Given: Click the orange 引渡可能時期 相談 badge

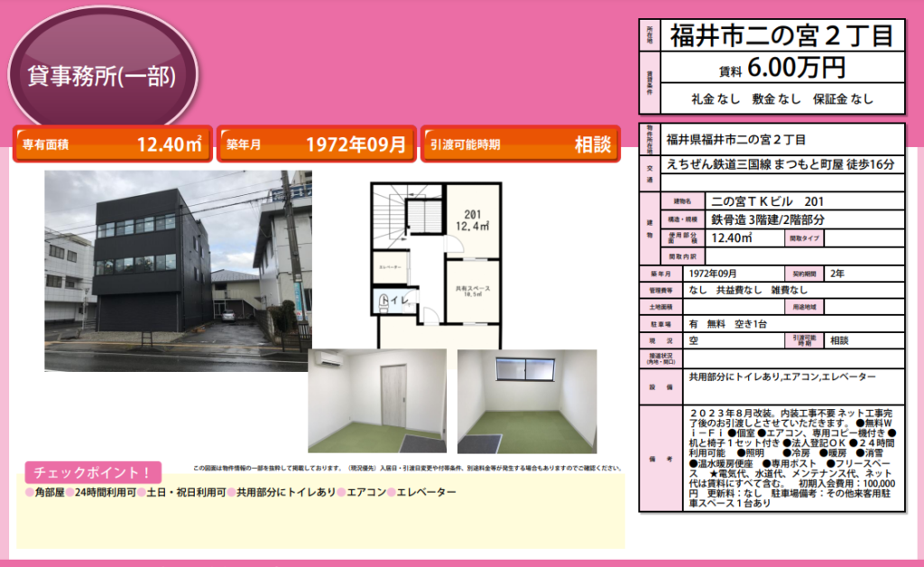Looking at the screenshot, I should point(521,144).
